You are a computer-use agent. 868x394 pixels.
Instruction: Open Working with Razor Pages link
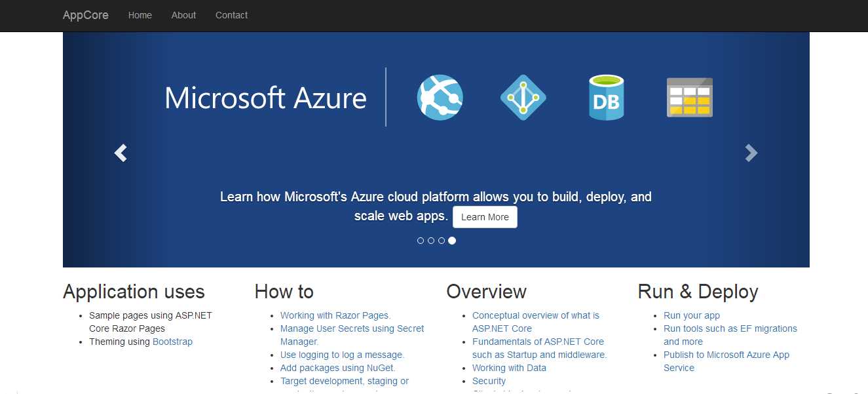[335, 315]
